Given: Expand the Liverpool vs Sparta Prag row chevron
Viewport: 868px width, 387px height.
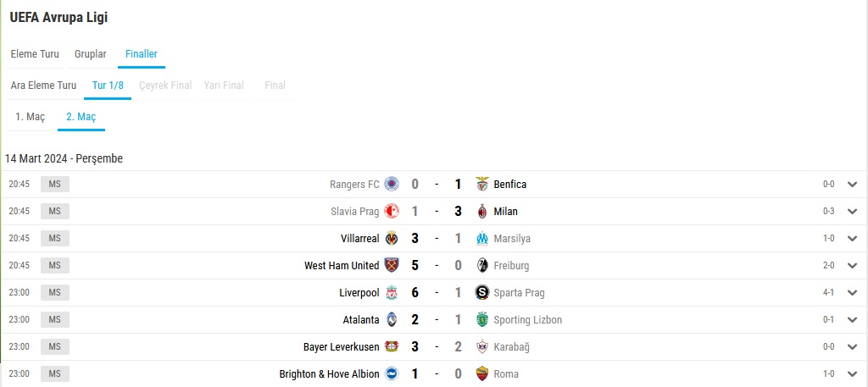Looking at the screenshot, I should click(x=852, y=292).
